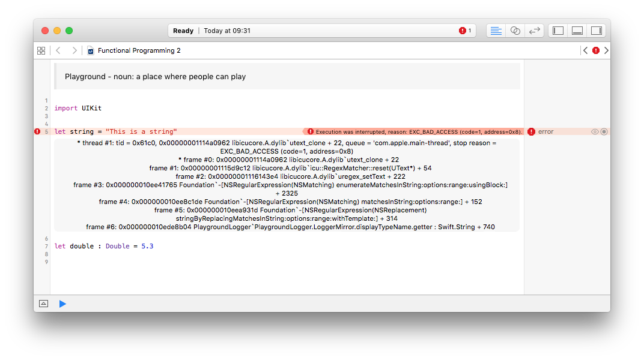Click the issue indicator in the jump bar
Screen dimensions: 644x360
596,50
